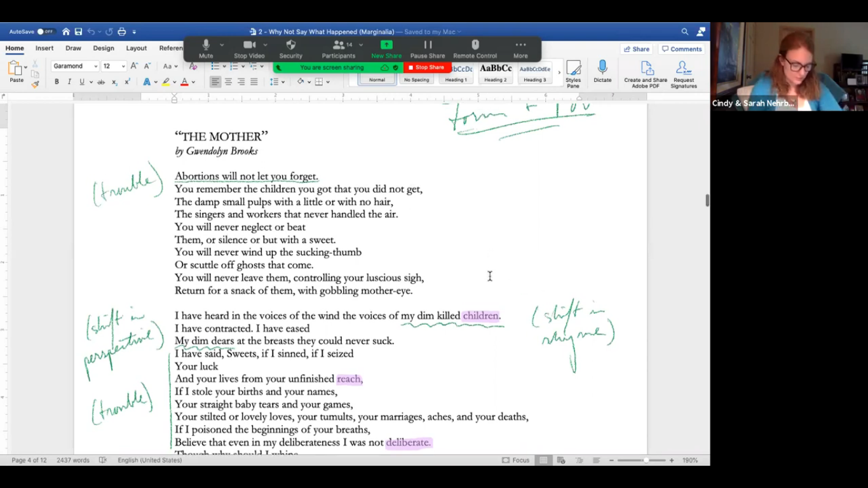This screenshot has height=488, width=868.
Task: Copy selection with the copy icon
Action: pyautogui.click(x=35, y=74)
